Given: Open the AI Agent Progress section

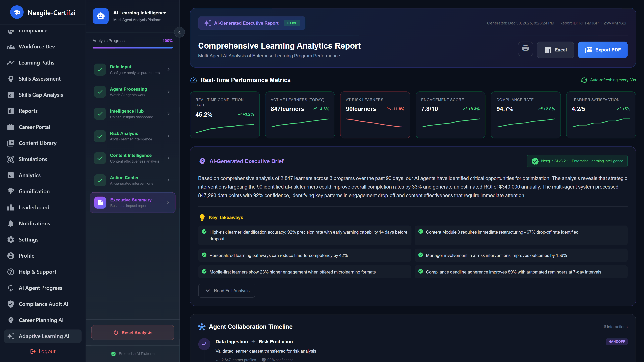Looking at the screenshot, I should point(40,288).
